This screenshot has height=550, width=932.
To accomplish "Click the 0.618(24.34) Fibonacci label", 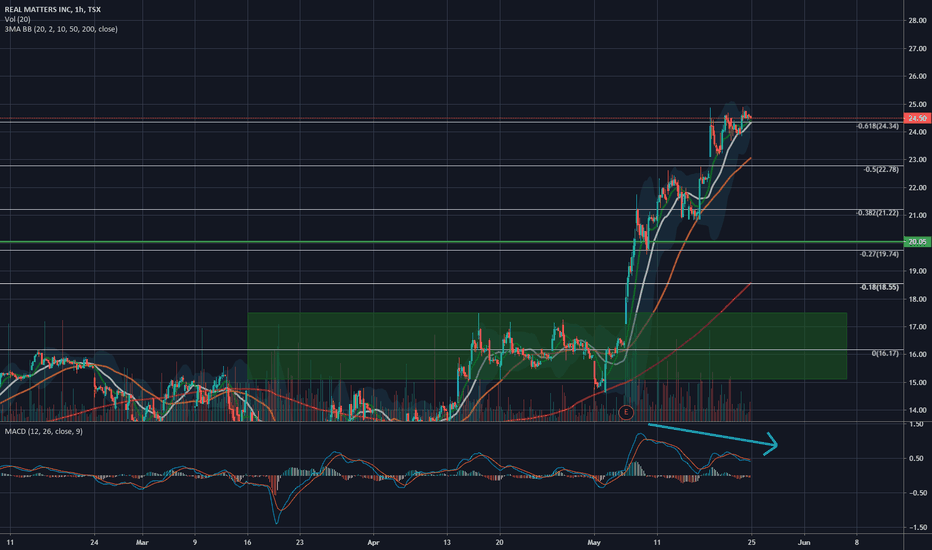I will [878, 126].
